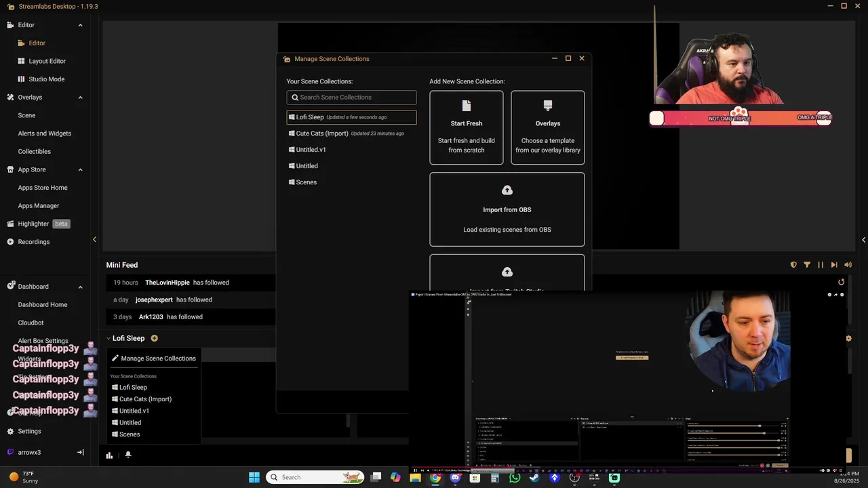Click the Highlighter icon in sidebar
This screenshot has width=868, height=488.
tap(10, 224)
